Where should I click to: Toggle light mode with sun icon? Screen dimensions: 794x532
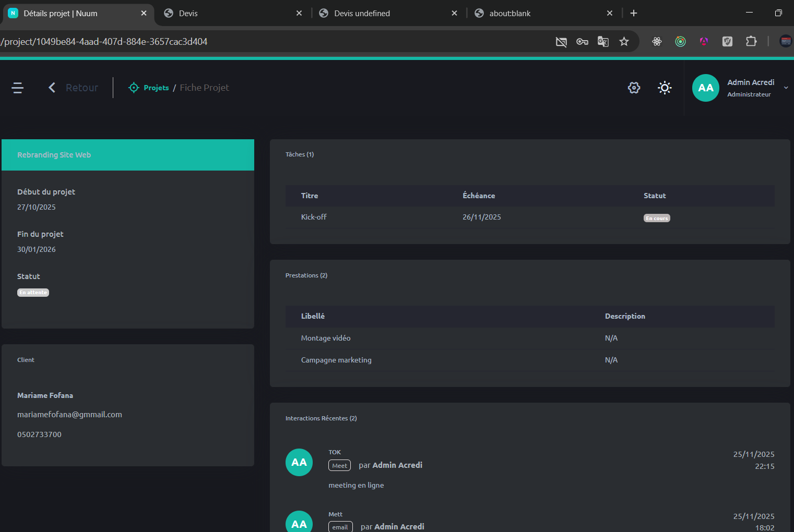point(665,88)
